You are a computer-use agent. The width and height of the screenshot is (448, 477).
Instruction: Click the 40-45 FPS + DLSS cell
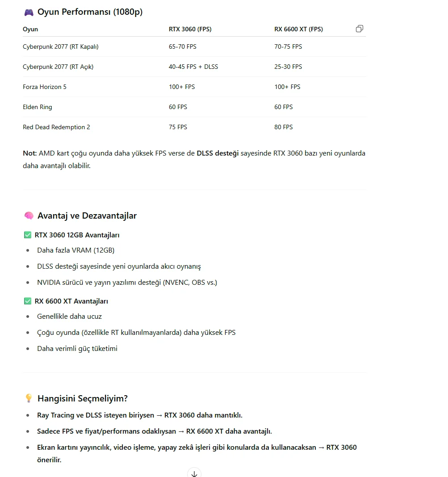click(193, 67)
